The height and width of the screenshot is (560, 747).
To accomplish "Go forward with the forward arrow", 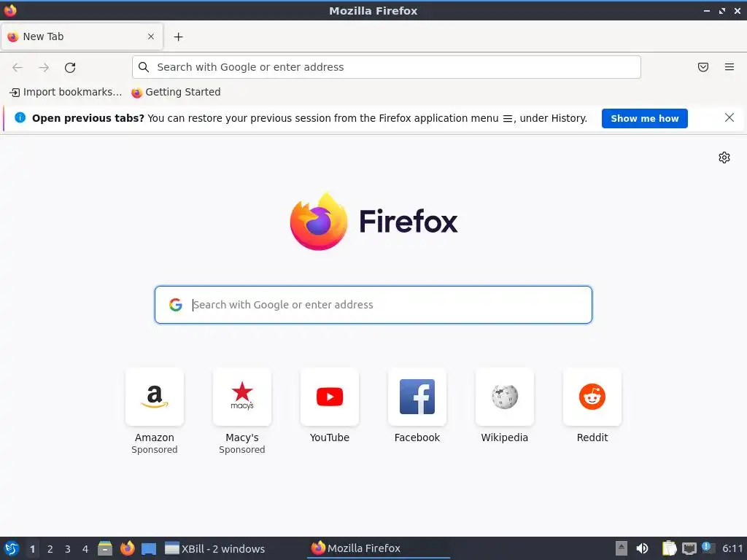I will pos(44,67).
